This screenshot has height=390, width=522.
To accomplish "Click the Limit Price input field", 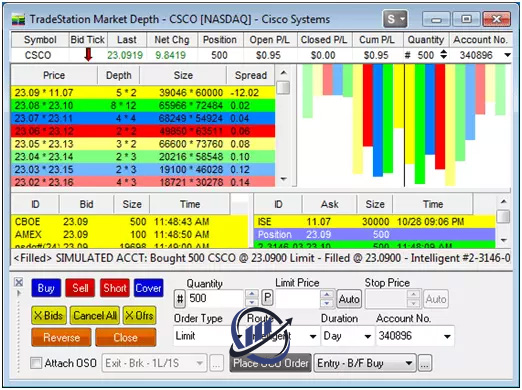I will tap(297, 299).
